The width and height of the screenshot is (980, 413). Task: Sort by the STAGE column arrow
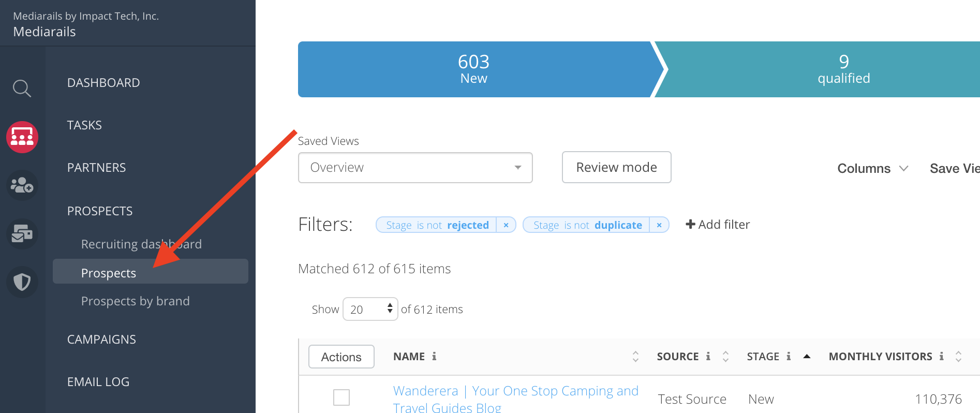806,357
